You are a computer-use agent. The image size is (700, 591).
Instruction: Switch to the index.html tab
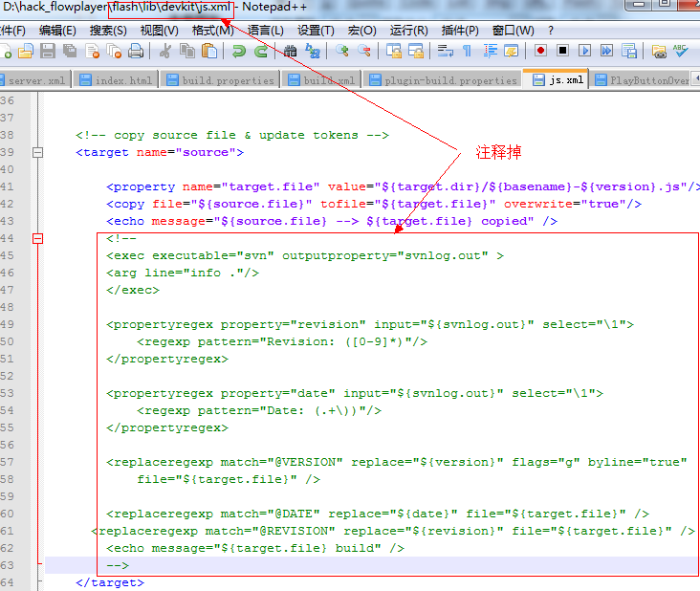click(116, 80)
